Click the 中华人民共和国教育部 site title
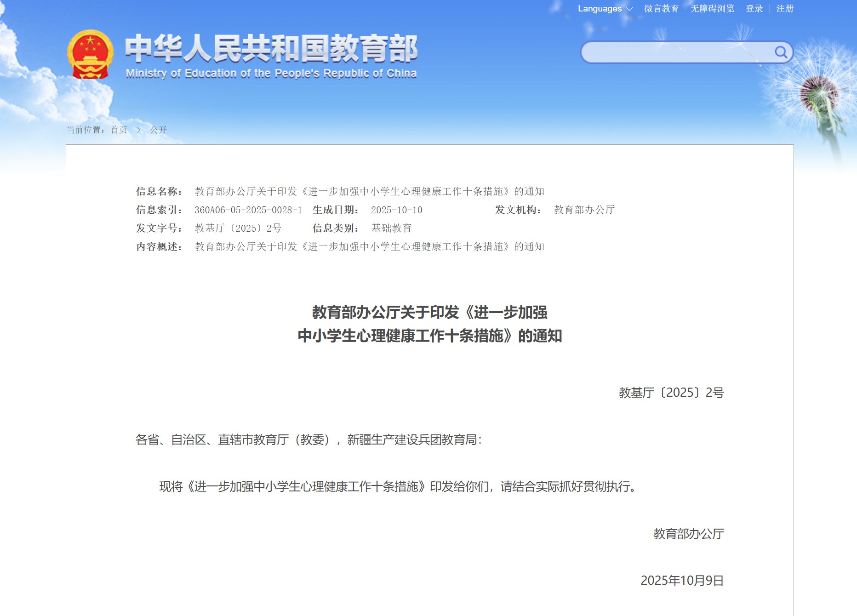This screenshot has width=857, height=616. (271, 48)
